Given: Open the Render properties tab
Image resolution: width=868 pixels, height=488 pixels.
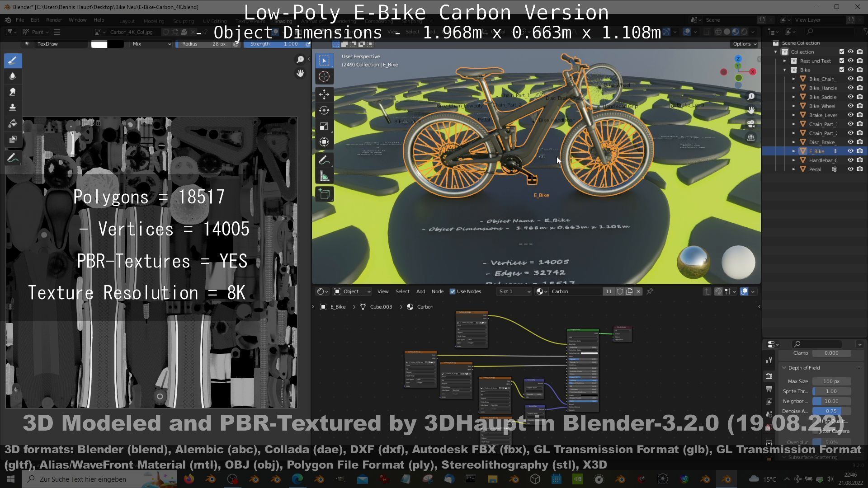Looking at the screenshot, I should pyautogui.click(x=769, y=376).
